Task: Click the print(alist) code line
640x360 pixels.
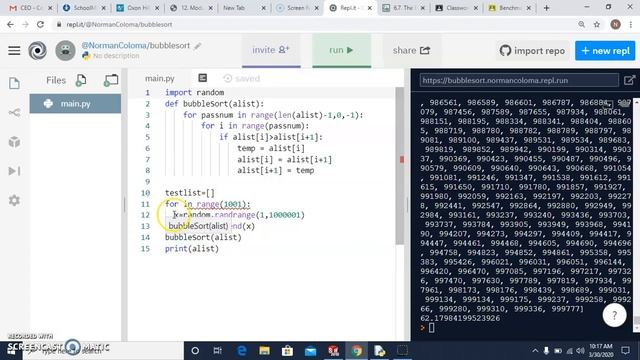Action: tap(192, 249)
